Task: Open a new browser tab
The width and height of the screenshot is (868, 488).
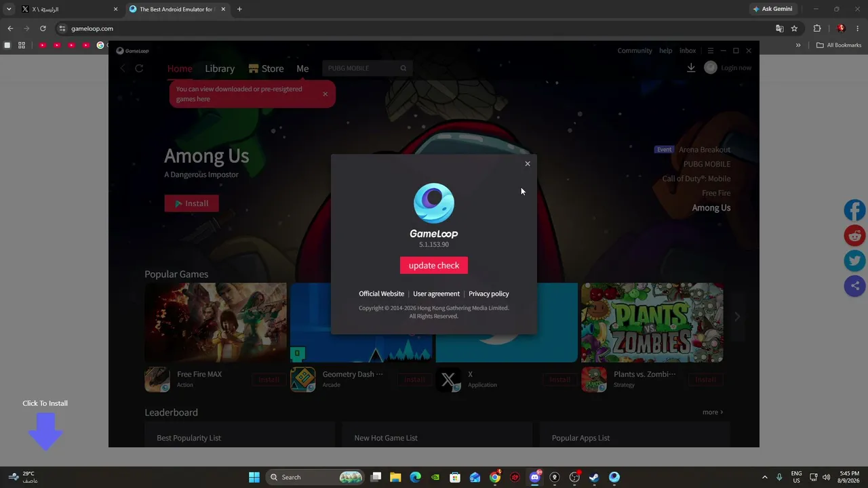Action: [x=239, y=9]
